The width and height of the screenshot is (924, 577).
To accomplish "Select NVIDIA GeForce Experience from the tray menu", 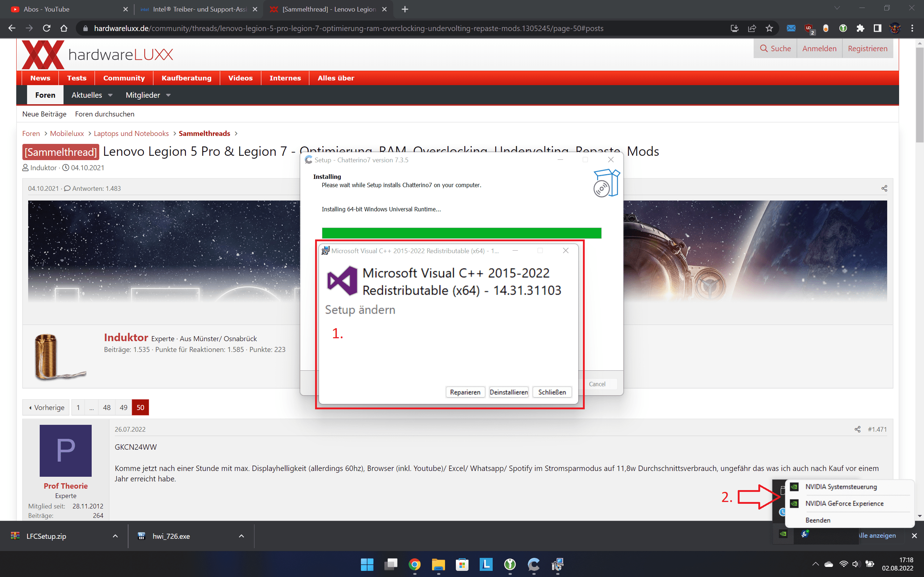I will click(844, 503).
